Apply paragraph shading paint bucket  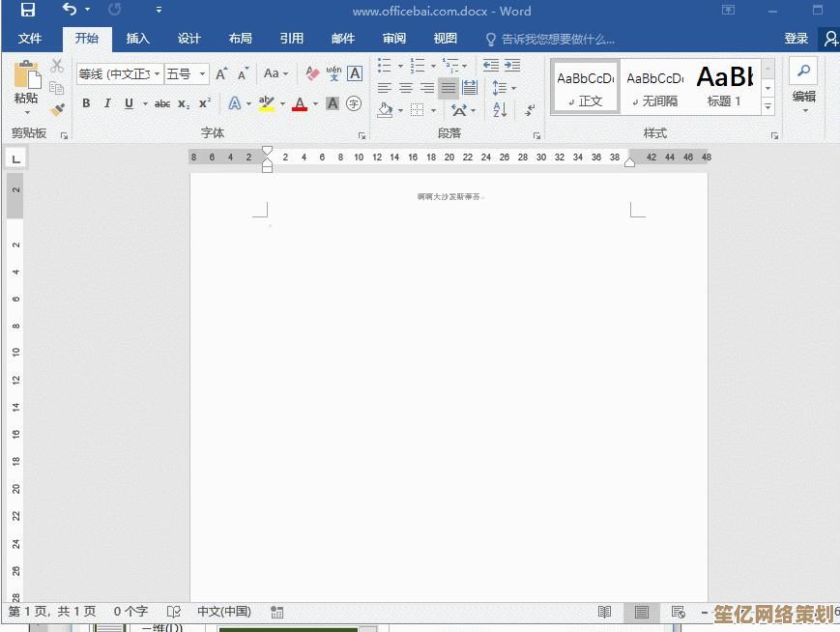coord(385,110)
